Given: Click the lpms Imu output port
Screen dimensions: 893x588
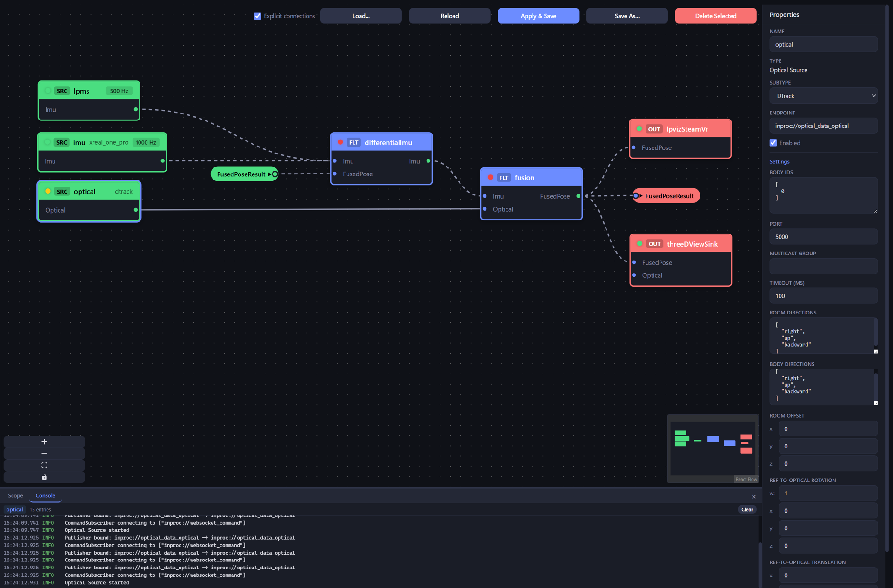Looking at the screenshot, I should (x=136, y=109).
